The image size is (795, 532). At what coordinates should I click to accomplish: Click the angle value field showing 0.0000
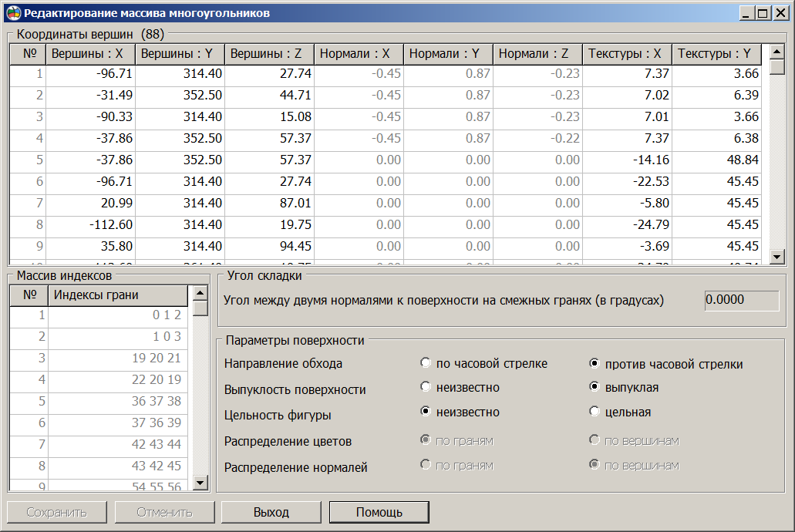pos(740,300)
